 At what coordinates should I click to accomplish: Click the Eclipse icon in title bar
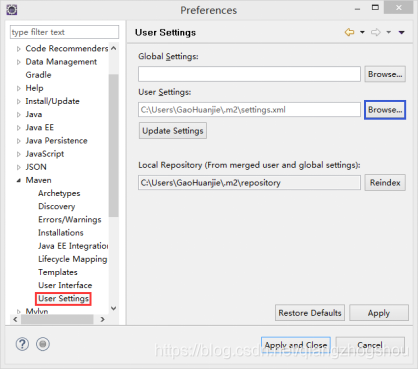[x=12, y=10]
